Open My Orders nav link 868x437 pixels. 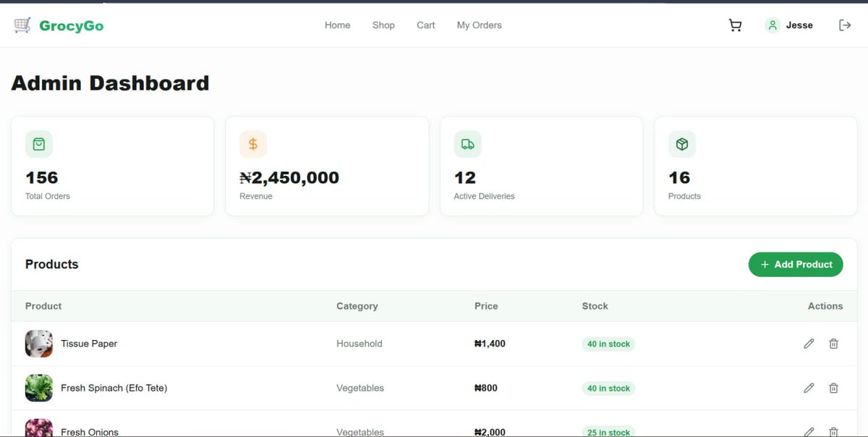coord(479,25)
